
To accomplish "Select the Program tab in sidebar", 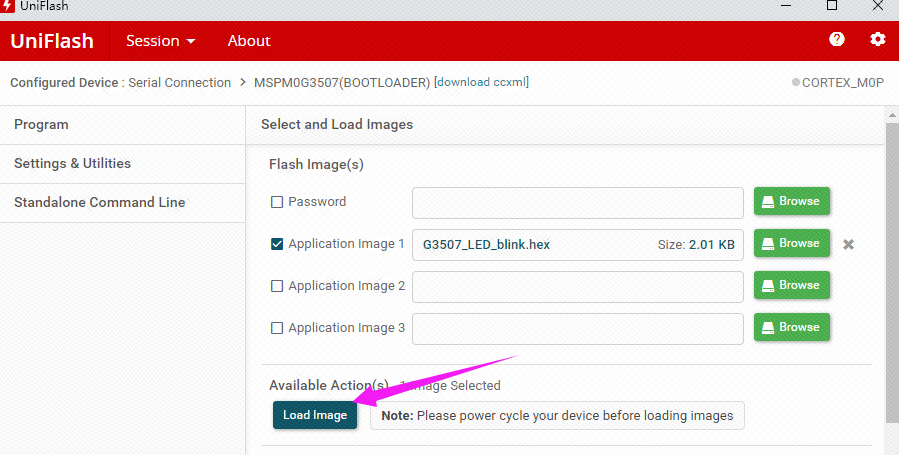I will tap(123, 125).
